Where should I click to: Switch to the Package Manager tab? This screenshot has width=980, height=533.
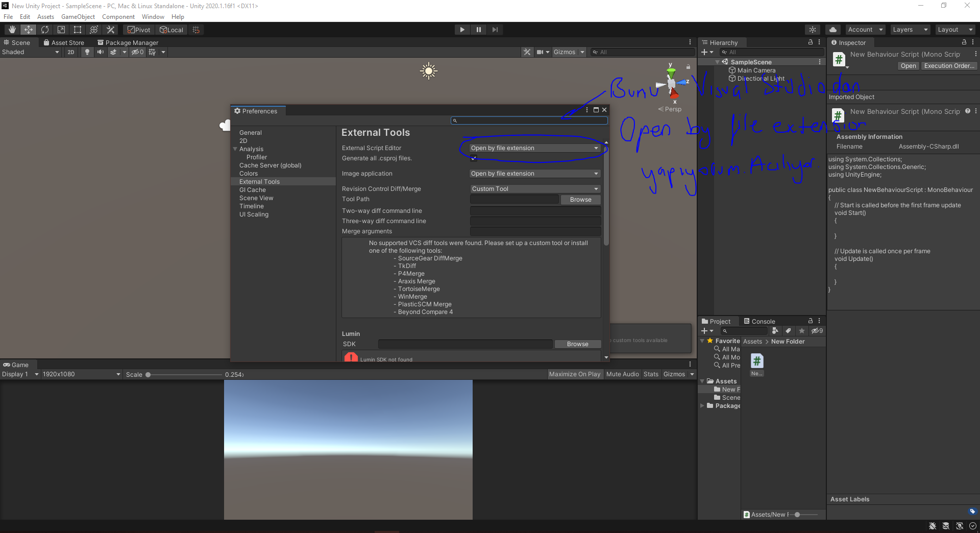coord(128,43)
